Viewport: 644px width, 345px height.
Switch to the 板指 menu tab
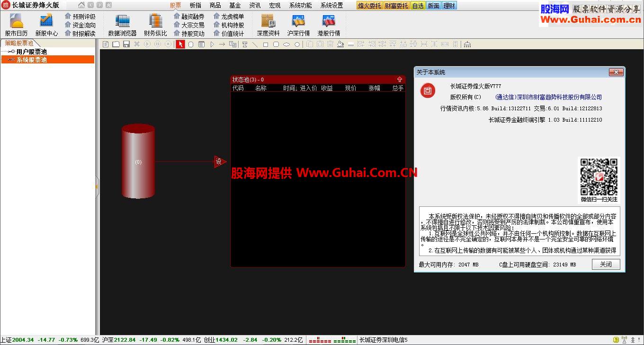(x=195, y=6)
